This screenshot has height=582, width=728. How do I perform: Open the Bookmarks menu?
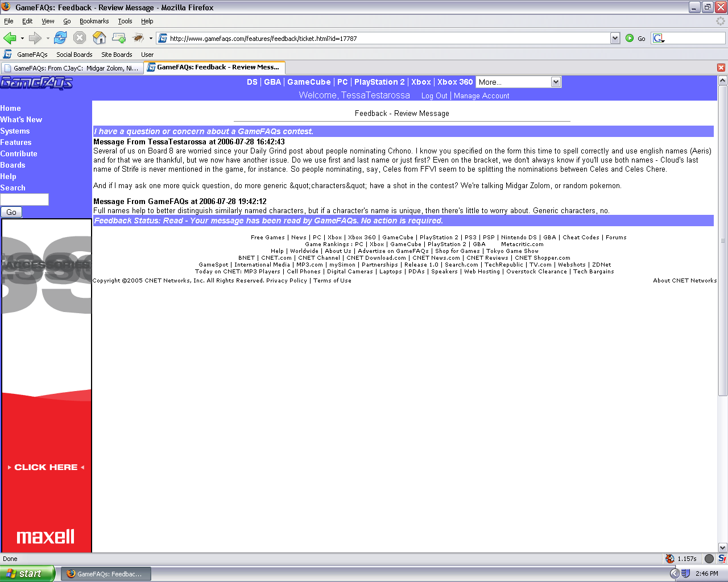click(x=94, y=21)
